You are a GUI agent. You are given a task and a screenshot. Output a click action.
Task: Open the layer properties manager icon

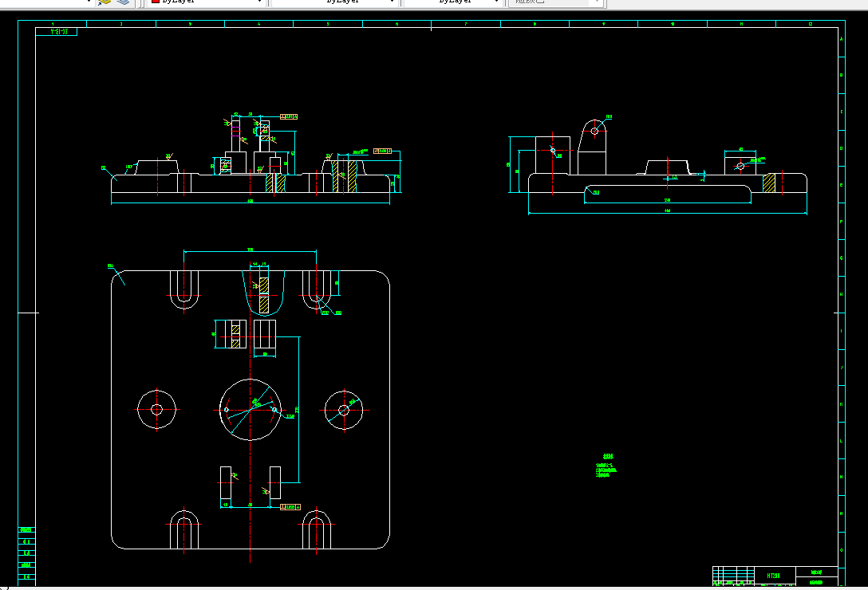(104, 2)
